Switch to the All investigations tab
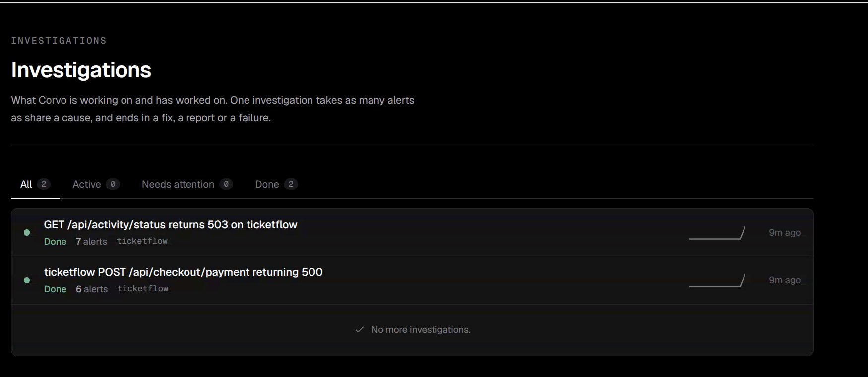868x377 pixels. coord(35,184)
